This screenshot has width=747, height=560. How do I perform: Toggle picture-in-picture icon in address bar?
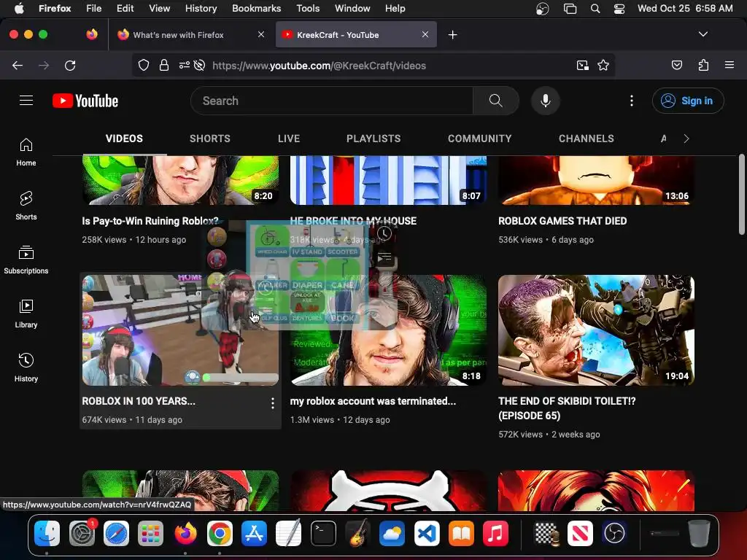tap(583, 65)
